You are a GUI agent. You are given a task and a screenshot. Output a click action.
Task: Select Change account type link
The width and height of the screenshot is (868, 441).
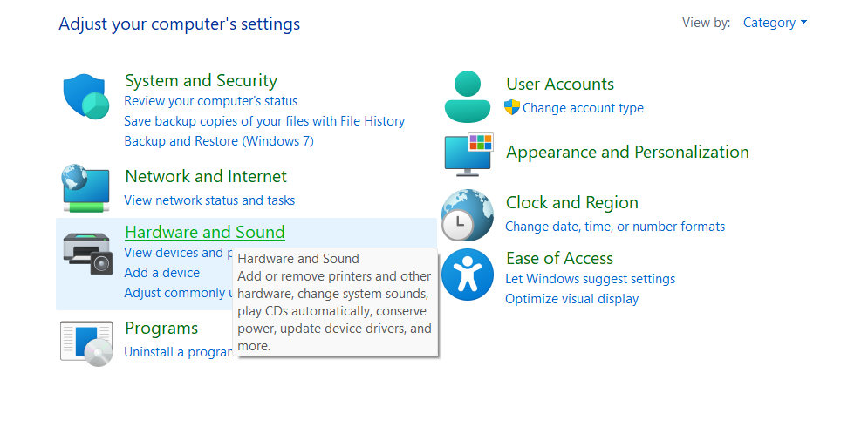(583, 108)
